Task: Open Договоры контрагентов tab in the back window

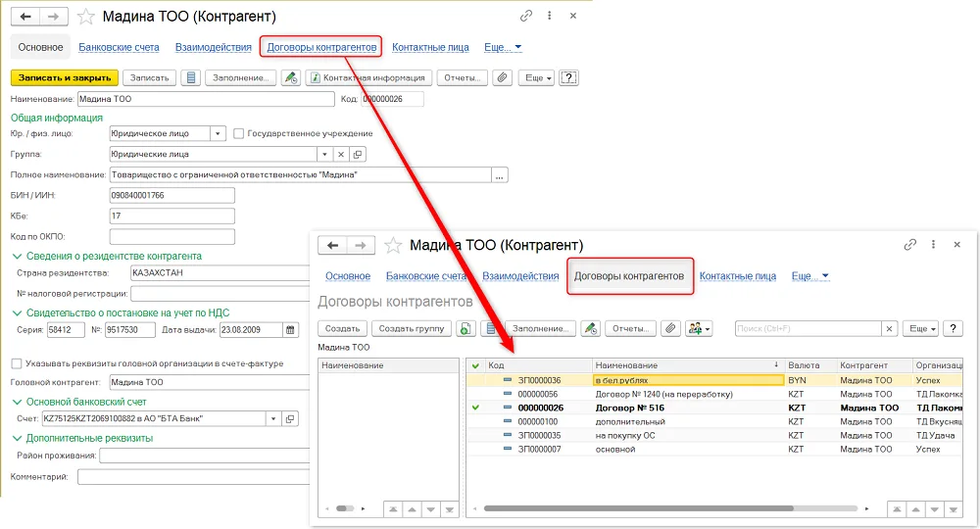Action: click(321, 47)
